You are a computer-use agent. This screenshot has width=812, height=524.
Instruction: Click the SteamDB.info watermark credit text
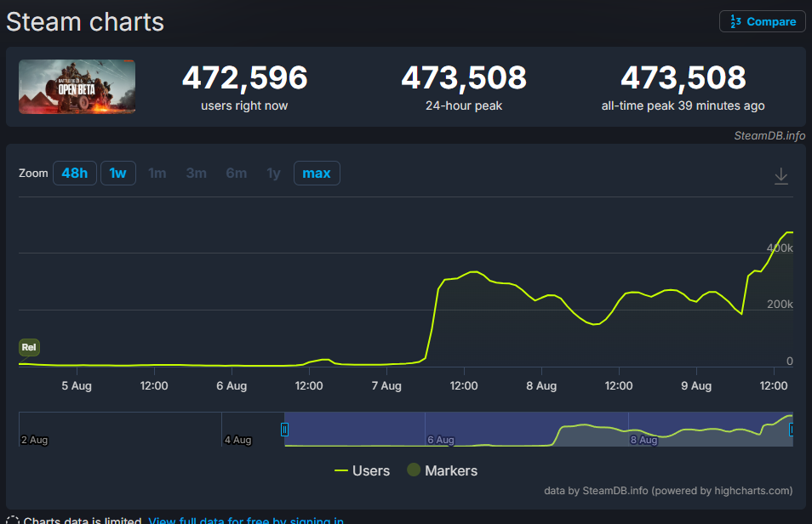coord(769,135)
